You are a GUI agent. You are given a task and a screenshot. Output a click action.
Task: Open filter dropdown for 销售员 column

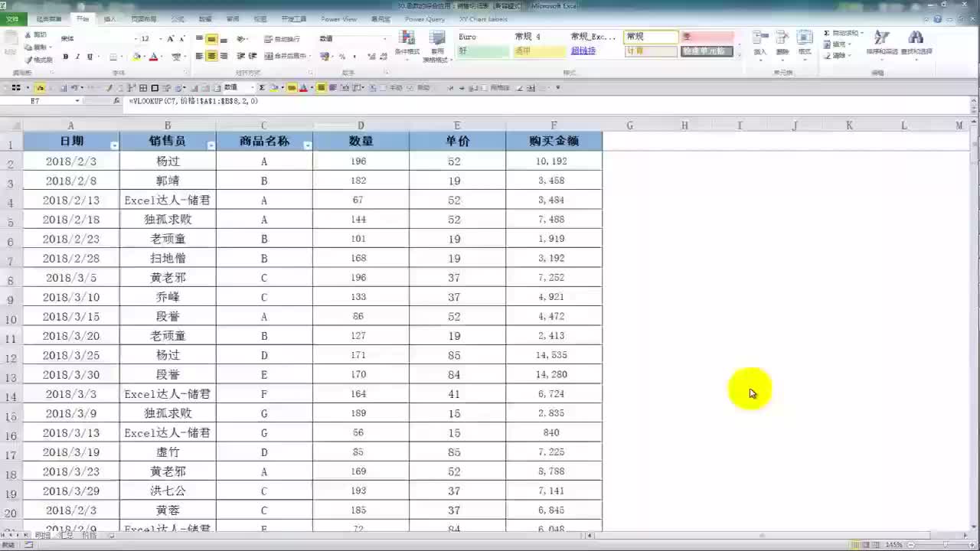211,145
